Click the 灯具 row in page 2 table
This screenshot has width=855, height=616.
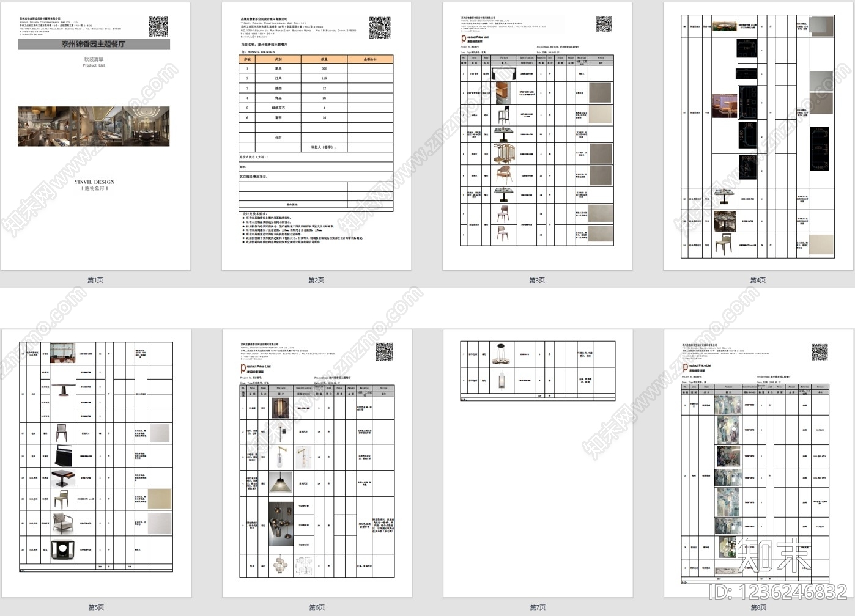click(316, 78)
